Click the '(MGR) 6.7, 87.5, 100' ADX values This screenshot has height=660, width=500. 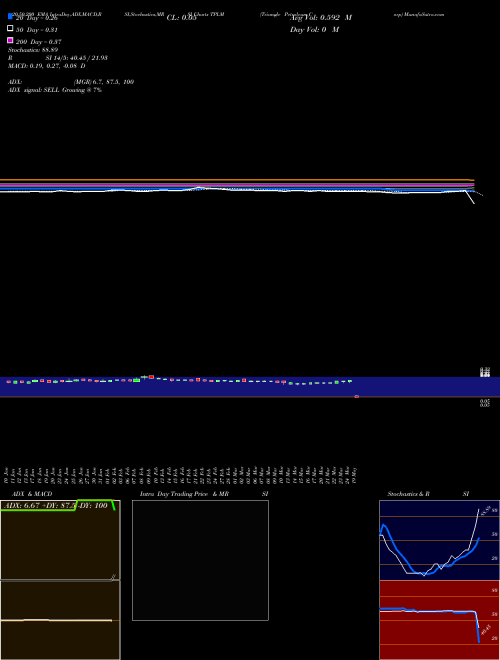104,82
